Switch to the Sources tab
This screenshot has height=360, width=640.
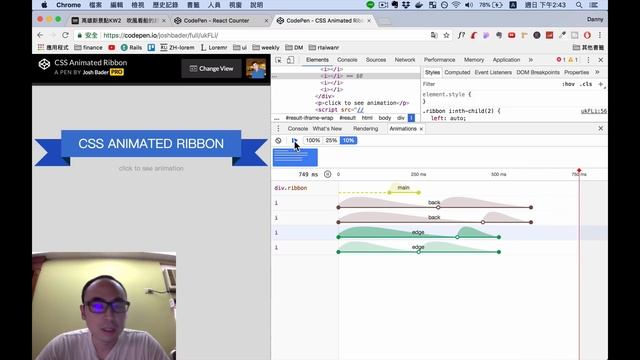pyautogui.click(x=376, y=60)
